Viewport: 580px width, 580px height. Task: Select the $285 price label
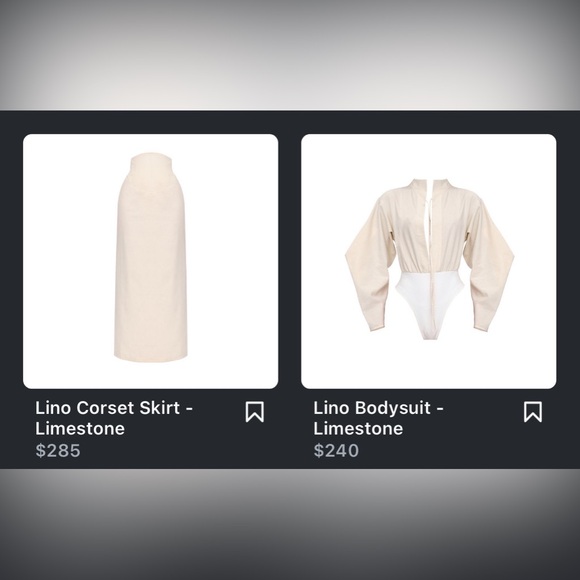(58, 451)
